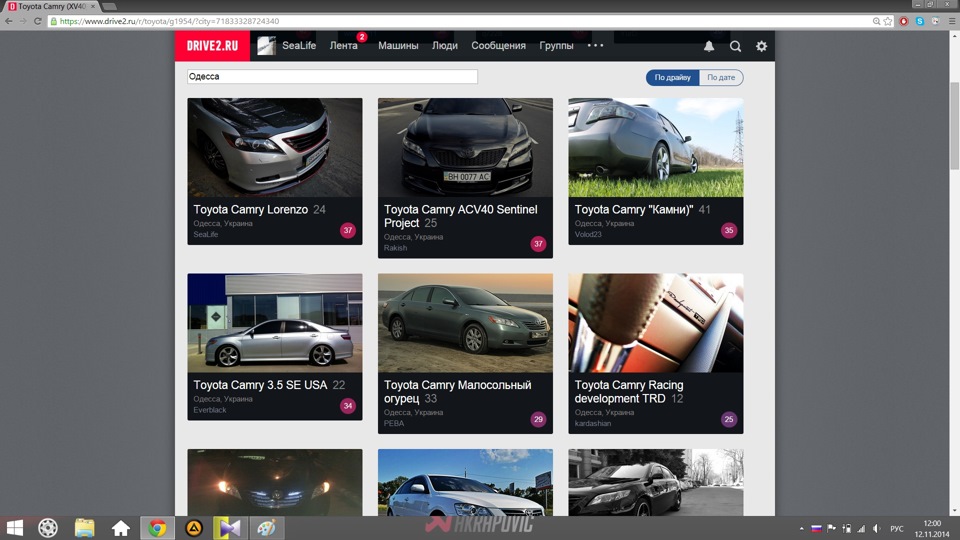This screenshot has height=540, width=960.
Task: Click the city filter field containing Одесса
Action: click(x=332, y=77)
